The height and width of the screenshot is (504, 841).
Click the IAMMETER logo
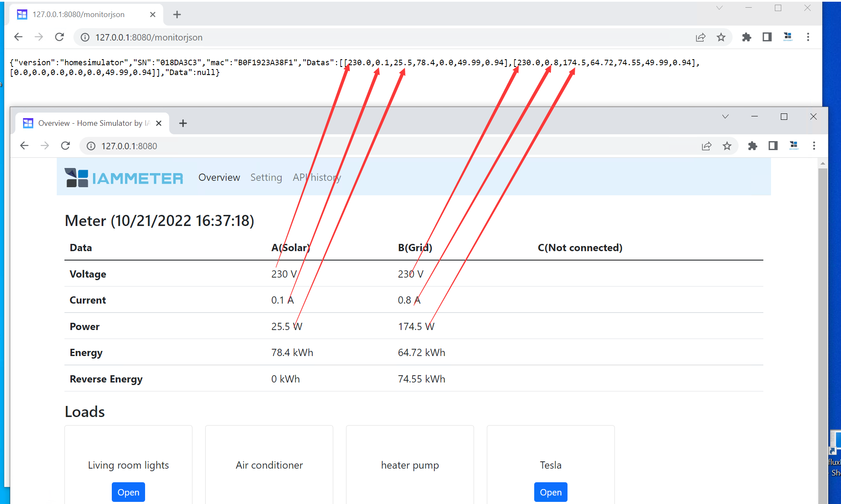tap(124, 177)
